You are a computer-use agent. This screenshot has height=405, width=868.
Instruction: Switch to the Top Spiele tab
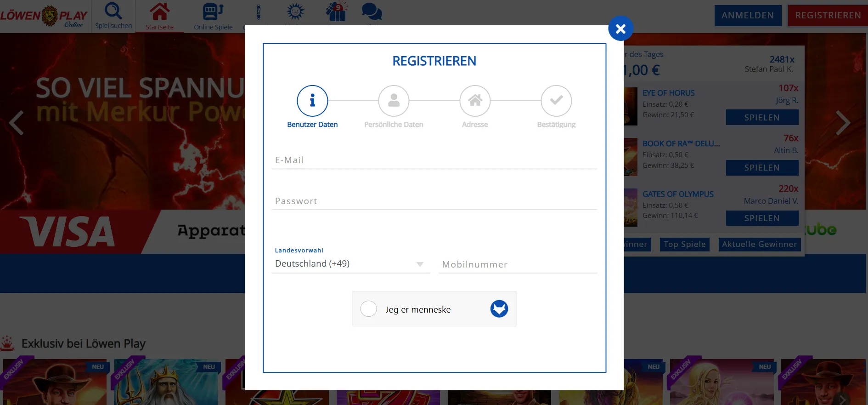pyautogui.click(x=684, y=244)
